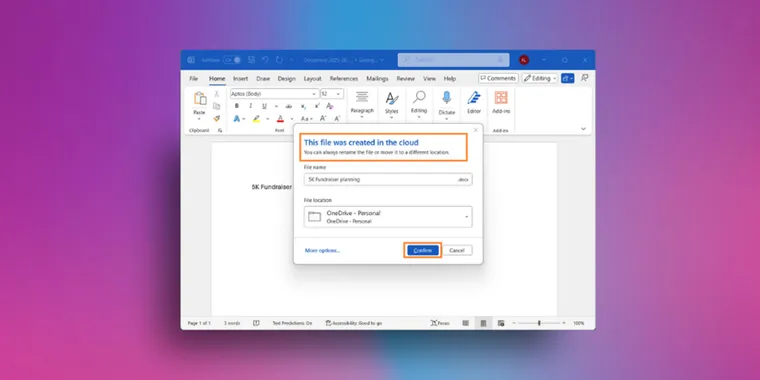Apply the Text Effects blue A
Image resolution: width=760 pixels, height=380 pixels.
(x=237, y=119)
